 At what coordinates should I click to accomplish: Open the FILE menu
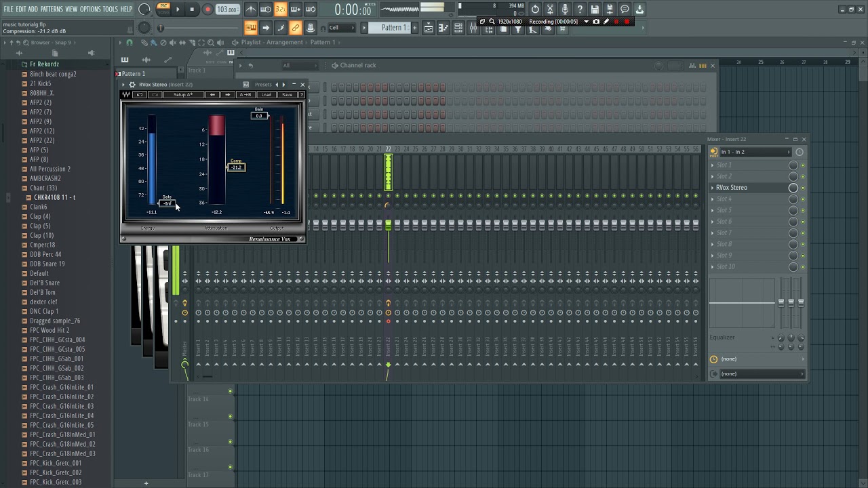pyautogui.click(x=9, y=9)
